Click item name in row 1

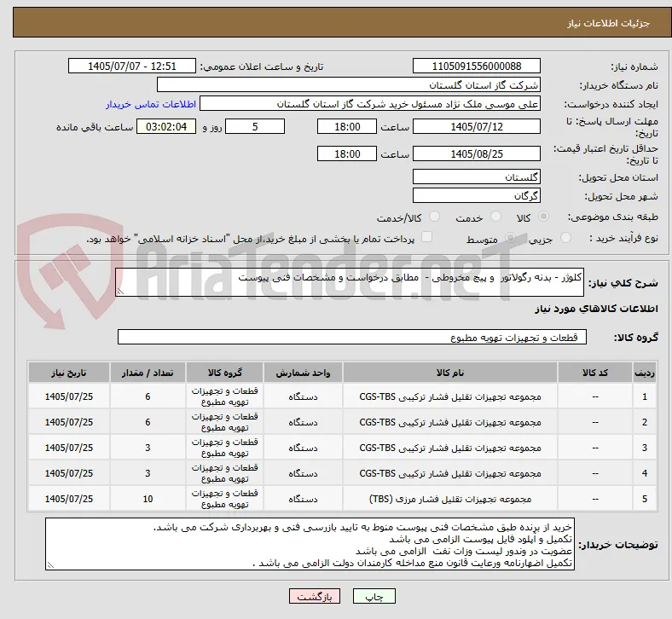click(x=450, y=396)
